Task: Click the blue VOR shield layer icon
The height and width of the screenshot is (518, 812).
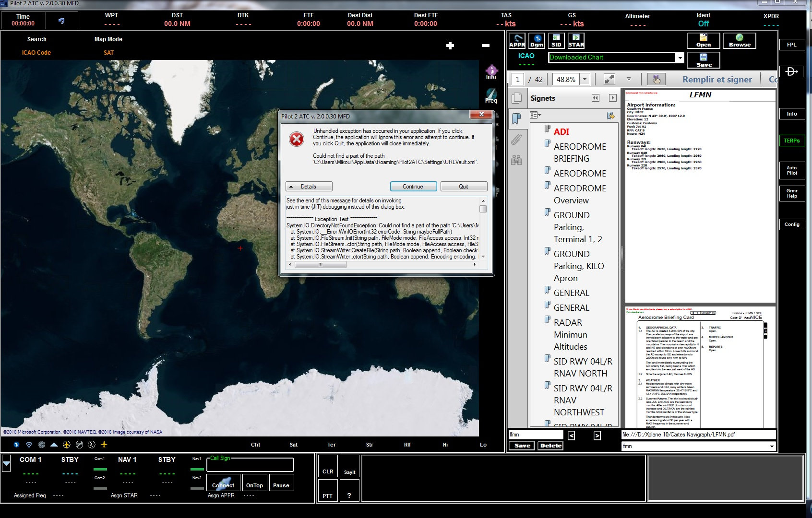Action: 29,445
